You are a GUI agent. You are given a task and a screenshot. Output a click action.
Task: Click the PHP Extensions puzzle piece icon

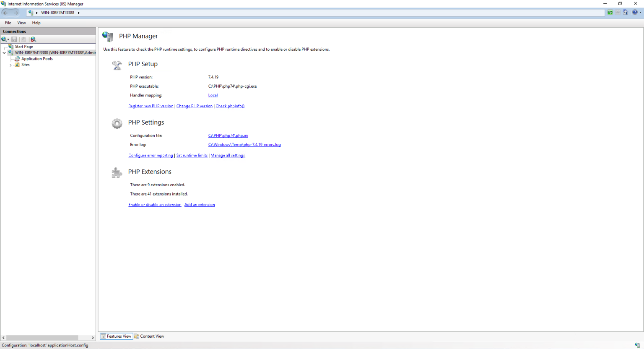(x=117, y=172)
